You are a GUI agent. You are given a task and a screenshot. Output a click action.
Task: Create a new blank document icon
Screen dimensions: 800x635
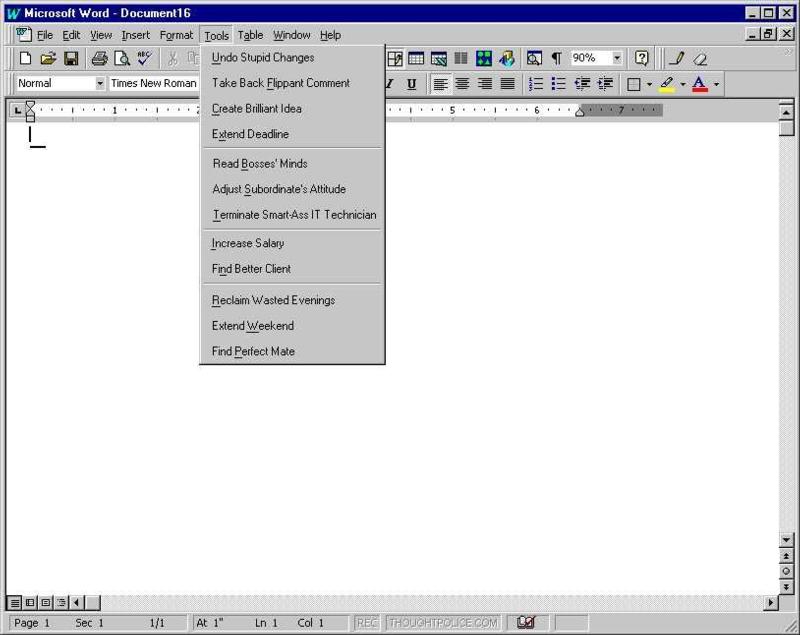pos(26,59)
